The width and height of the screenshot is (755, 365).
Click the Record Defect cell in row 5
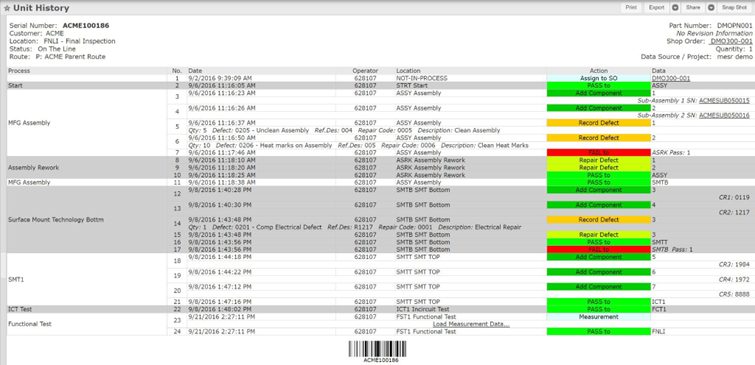[x=599, y=123]
